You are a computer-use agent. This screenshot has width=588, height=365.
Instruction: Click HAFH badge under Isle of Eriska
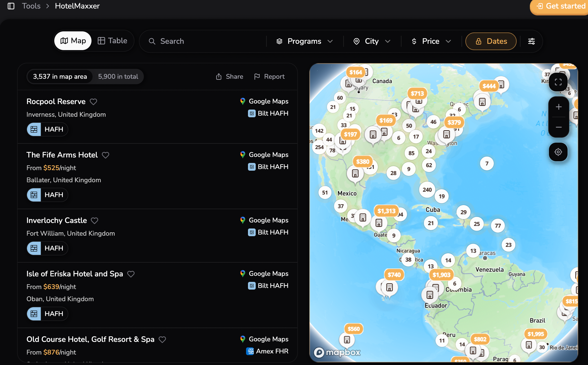pyautogui.click(x=47, y=314)
